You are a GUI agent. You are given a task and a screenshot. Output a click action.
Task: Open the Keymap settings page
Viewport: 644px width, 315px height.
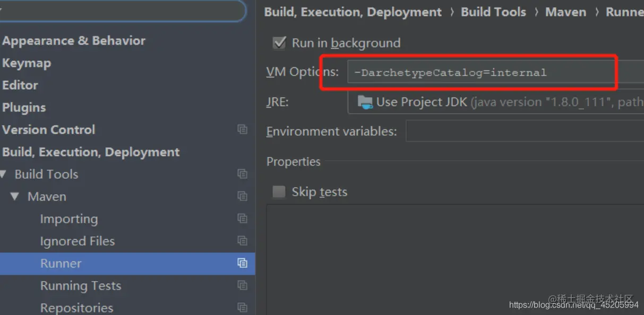pos(27,63)
